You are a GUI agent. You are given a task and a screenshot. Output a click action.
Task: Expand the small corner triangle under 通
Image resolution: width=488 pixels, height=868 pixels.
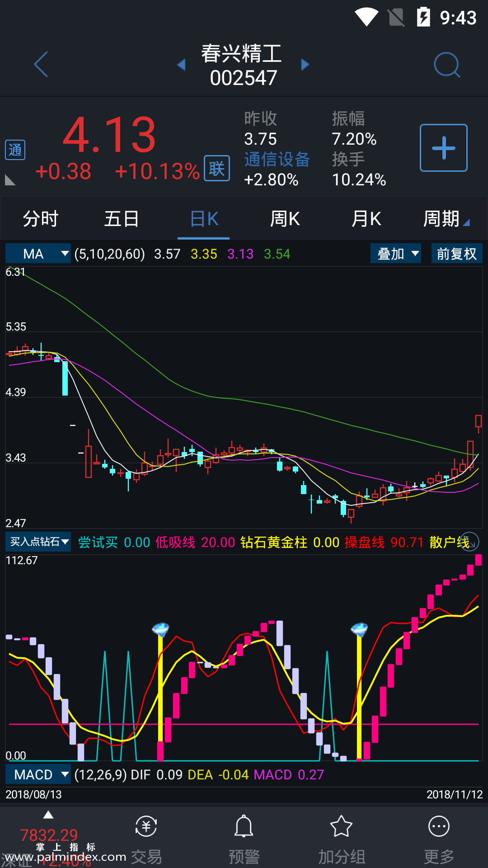pyautogui.click(x=10, y=180)
